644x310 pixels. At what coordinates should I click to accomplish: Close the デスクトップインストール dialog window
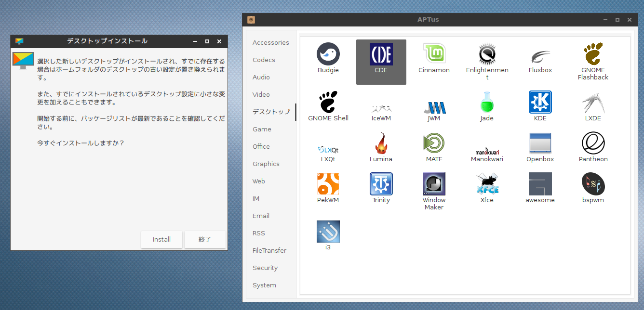219,41
